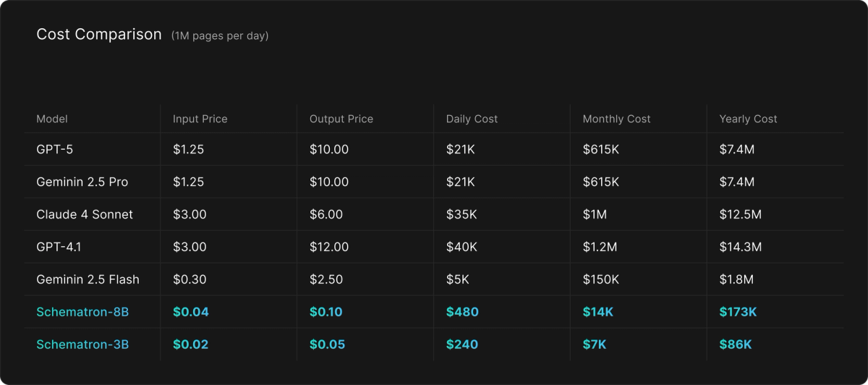Click the GPT-4.1 model name
The width and height of the screenshot is (868, 385).
pos(59,247)
